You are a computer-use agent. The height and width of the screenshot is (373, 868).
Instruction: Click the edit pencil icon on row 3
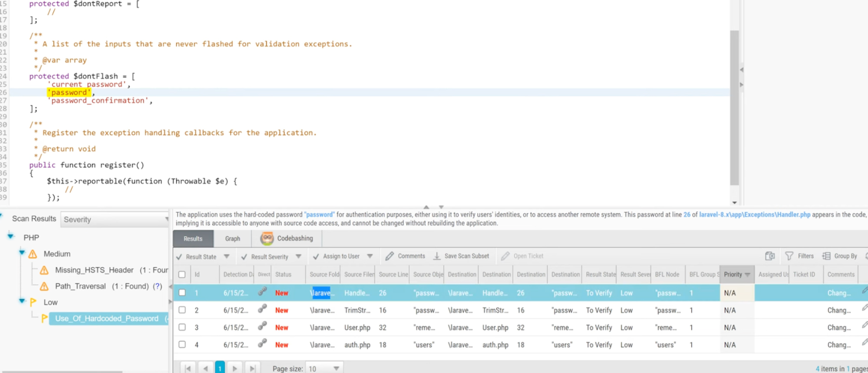(x=865, y=325)
